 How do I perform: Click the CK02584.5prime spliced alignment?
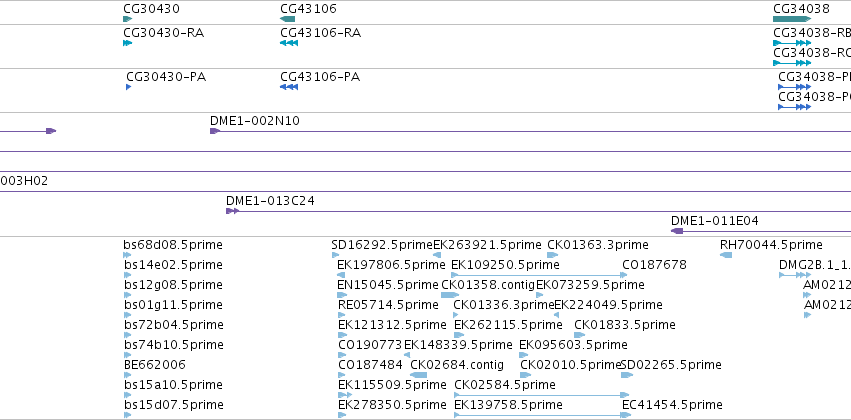pos(542,395)
